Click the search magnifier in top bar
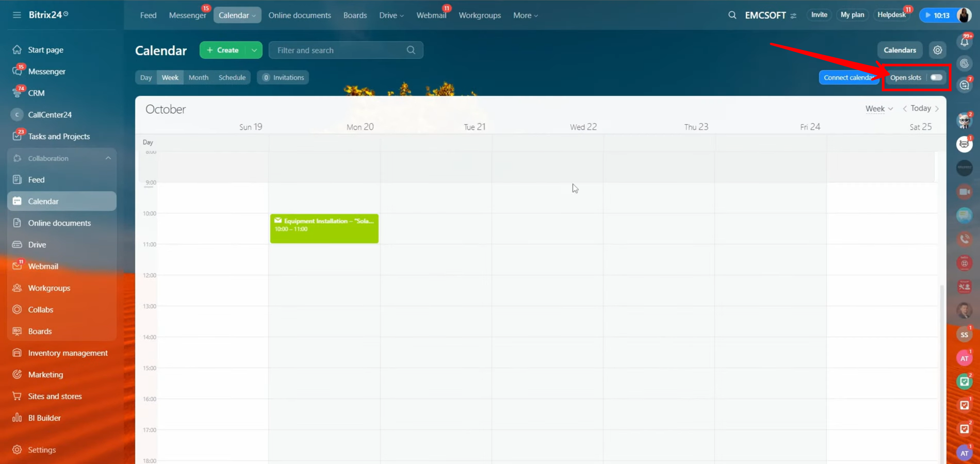The height and width of the screenshot is (464, 980). [x=732, y=15]
